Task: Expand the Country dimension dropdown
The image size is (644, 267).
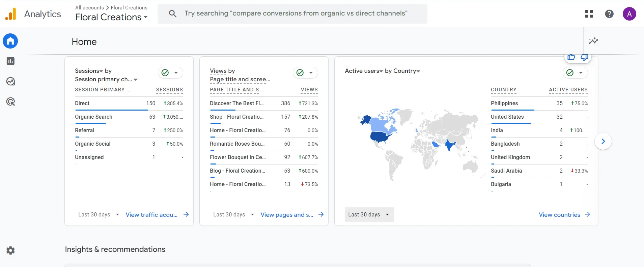Action: (x=418, y=71)
